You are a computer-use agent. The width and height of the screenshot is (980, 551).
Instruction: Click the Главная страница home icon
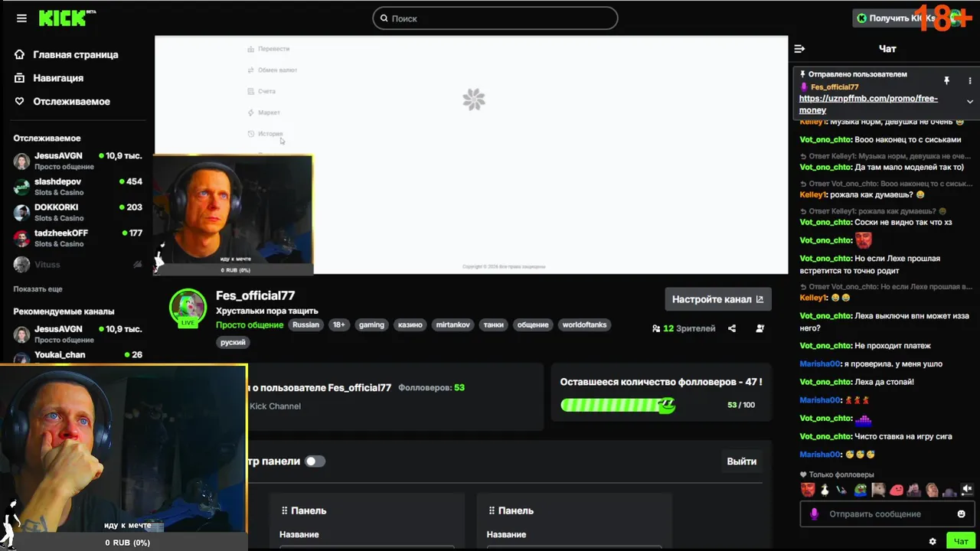pos(21,54)
